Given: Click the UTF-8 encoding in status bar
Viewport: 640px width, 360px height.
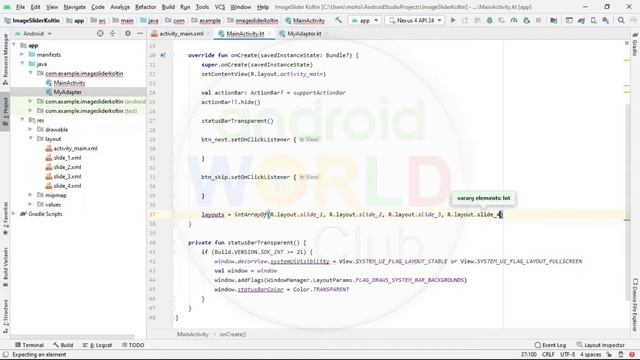Looking at the screenshot, I should (x=567, y=354).
